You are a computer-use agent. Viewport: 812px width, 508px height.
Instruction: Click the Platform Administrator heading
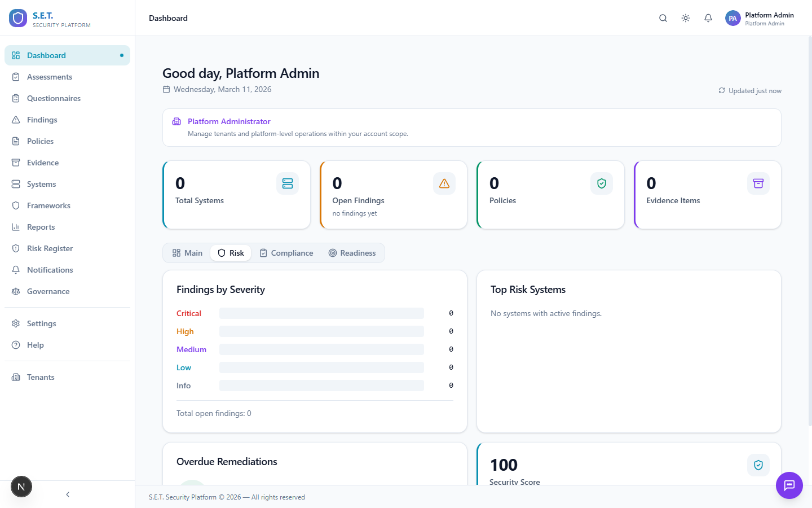click(229, 121)
